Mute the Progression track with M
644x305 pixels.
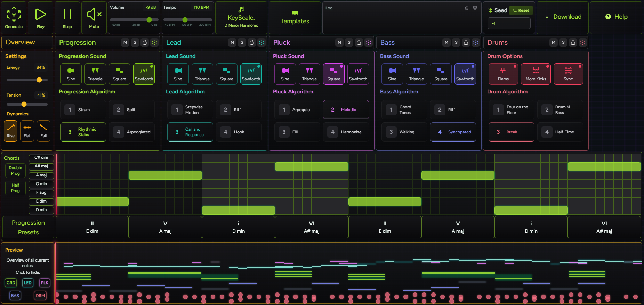[x=125, y=42]
